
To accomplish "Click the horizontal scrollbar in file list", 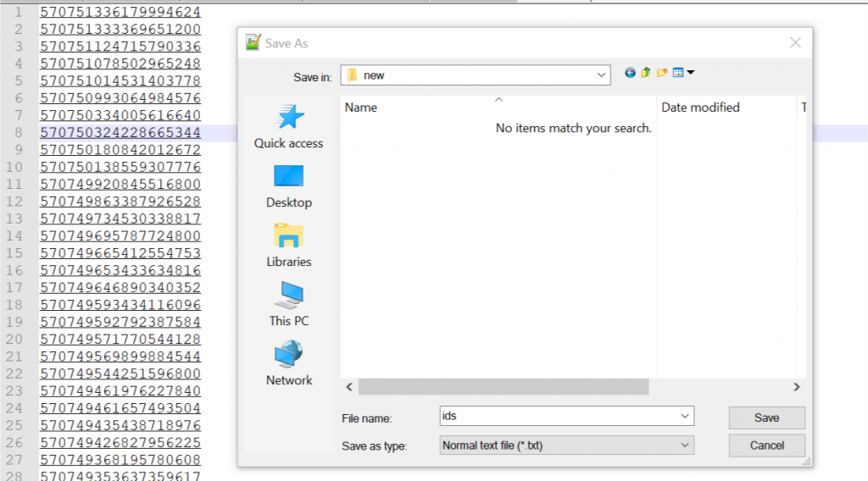I will (503, 387).
